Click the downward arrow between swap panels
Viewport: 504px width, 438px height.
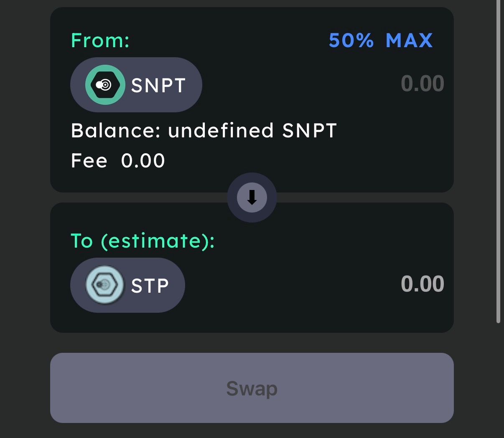click(252, 197)
